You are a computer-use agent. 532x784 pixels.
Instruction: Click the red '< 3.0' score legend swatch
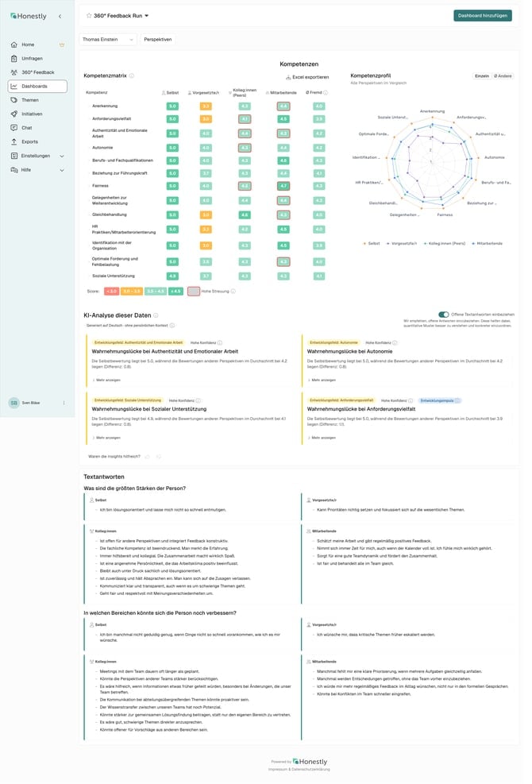coord(111,291)
